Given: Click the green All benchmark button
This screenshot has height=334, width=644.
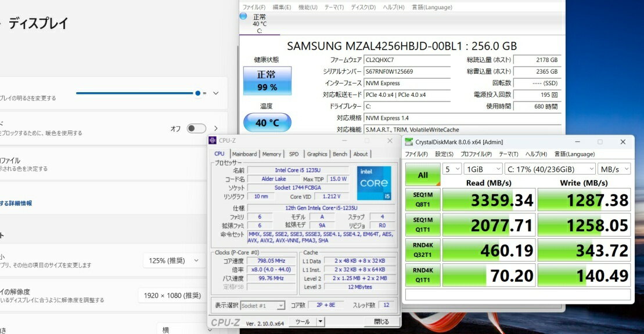Looking at the screenshot, I should (423, 175).
